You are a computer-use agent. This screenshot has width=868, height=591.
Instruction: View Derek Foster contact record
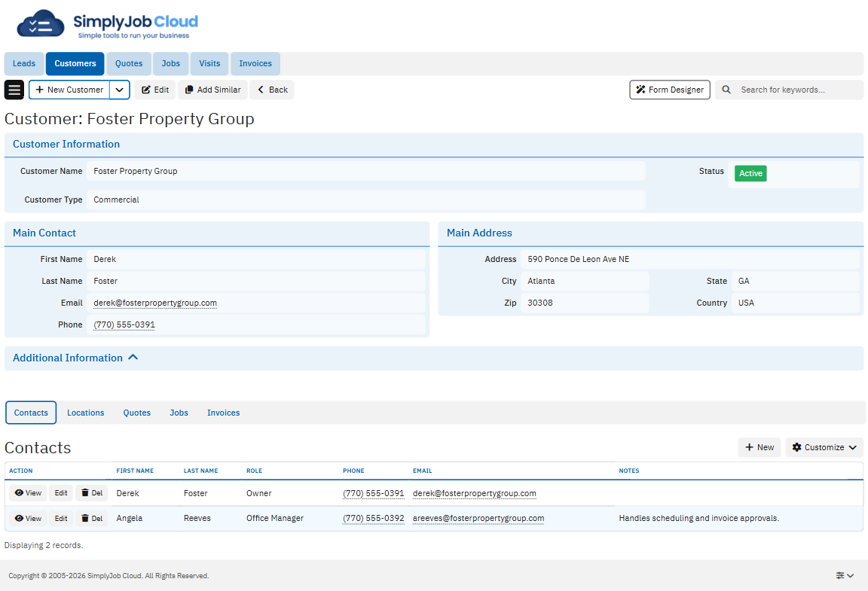(28, 493)
